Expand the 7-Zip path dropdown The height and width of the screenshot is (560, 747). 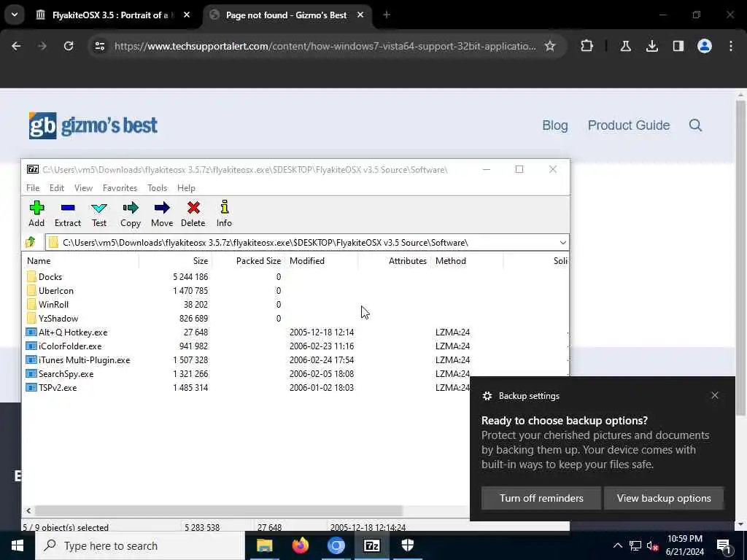pyautogui.click(x=562, y=242)
